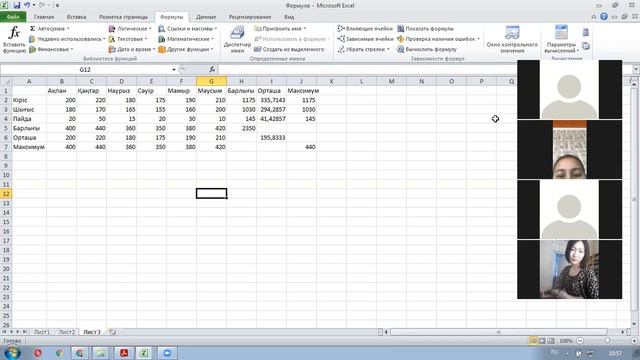Open Дата и время functions dropdown
The width and height of the screenshot is (640, 360).
tap(131, 49)
